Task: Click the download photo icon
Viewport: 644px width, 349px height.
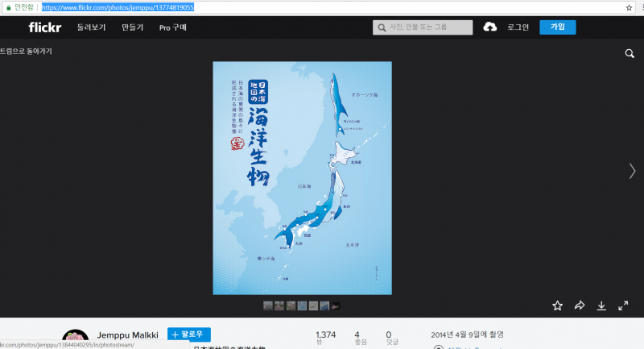Action: pos(601,305)
